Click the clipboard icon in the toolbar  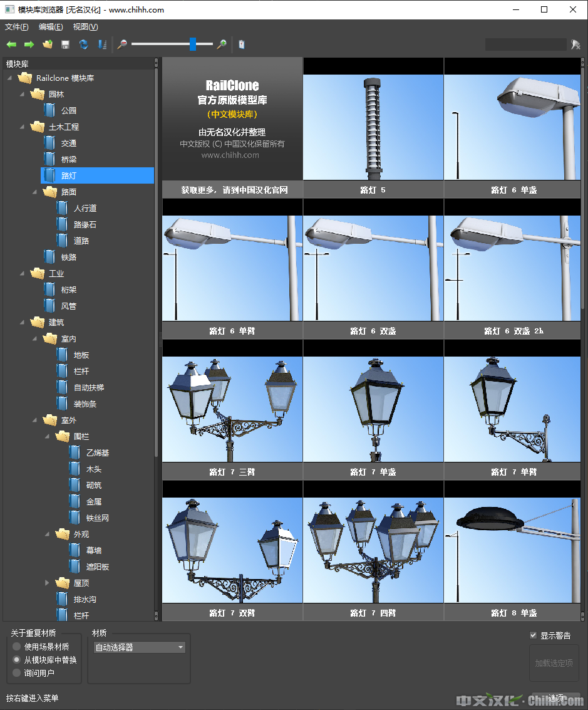tap(242, 44)
